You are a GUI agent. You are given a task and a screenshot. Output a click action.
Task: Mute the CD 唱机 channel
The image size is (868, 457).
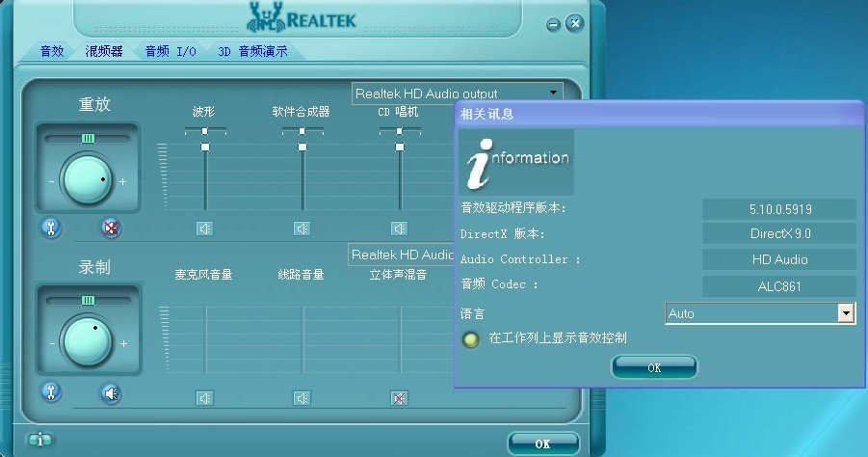tap(399, 228)
